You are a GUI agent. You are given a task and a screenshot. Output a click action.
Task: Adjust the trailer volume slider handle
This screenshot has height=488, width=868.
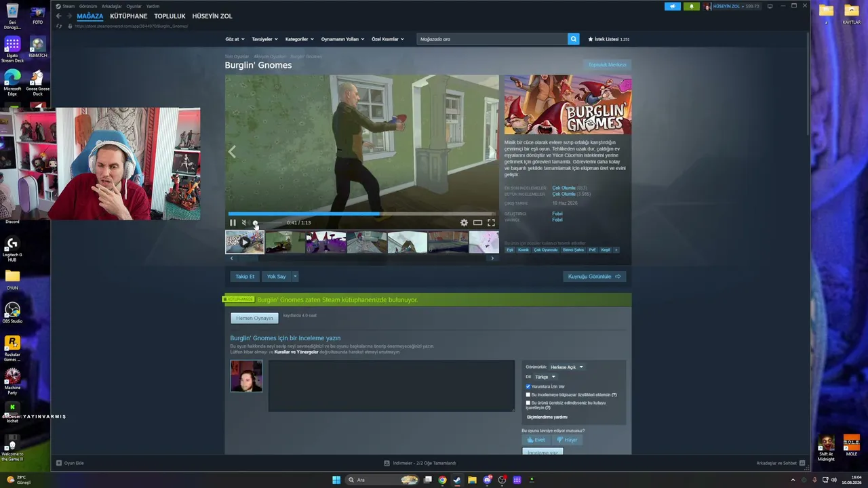(x=256, y=223)
